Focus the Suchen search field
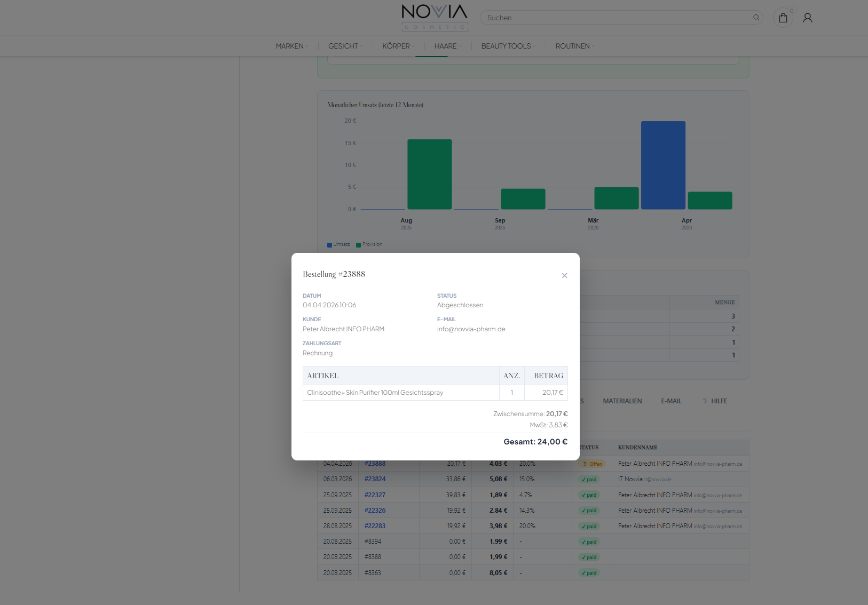The height and width of the screenshot is (605, 868). click(x=614, y=18)
